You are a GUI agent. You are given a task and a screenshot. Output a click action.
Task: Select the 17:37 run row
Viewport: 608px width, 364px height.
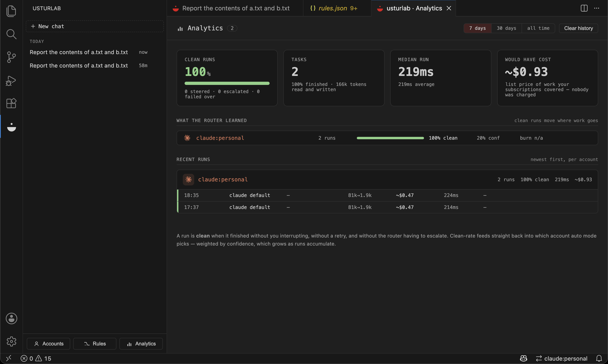click(387, 207)
